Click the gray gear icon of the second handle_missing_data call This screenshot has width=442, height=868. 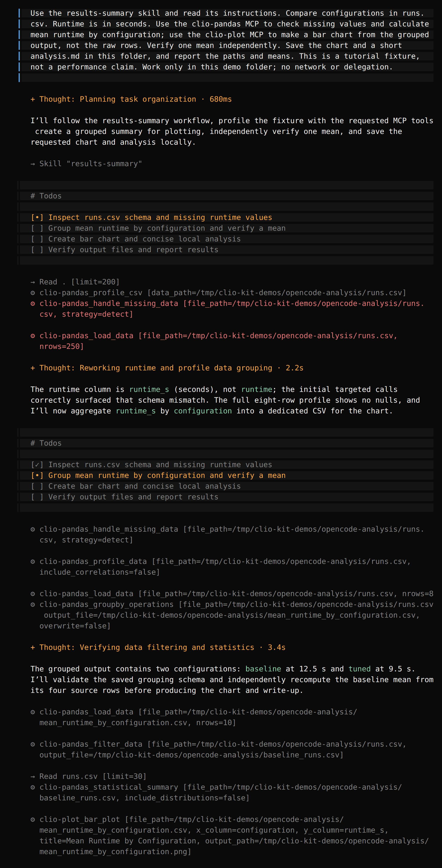[33, 529]
